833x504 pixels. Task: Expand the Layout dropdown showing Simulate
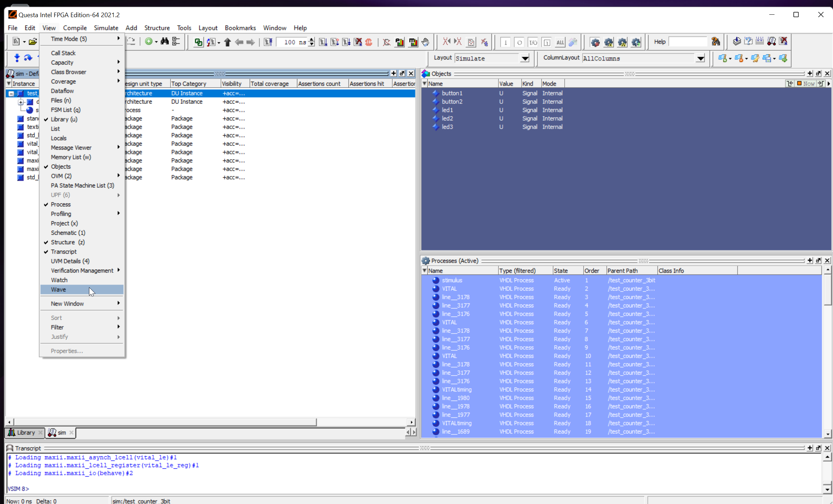(x=525, y=58)
